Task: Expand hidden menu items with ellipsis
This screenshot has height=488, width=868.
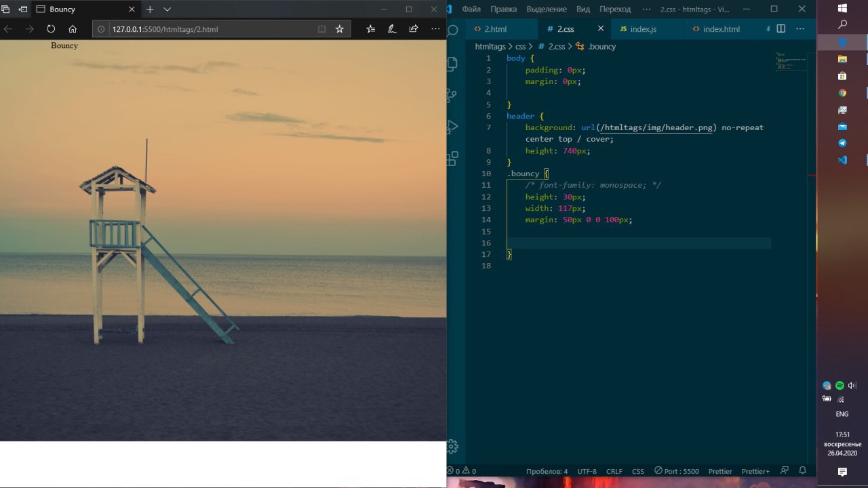Action: tap(646, 9)
